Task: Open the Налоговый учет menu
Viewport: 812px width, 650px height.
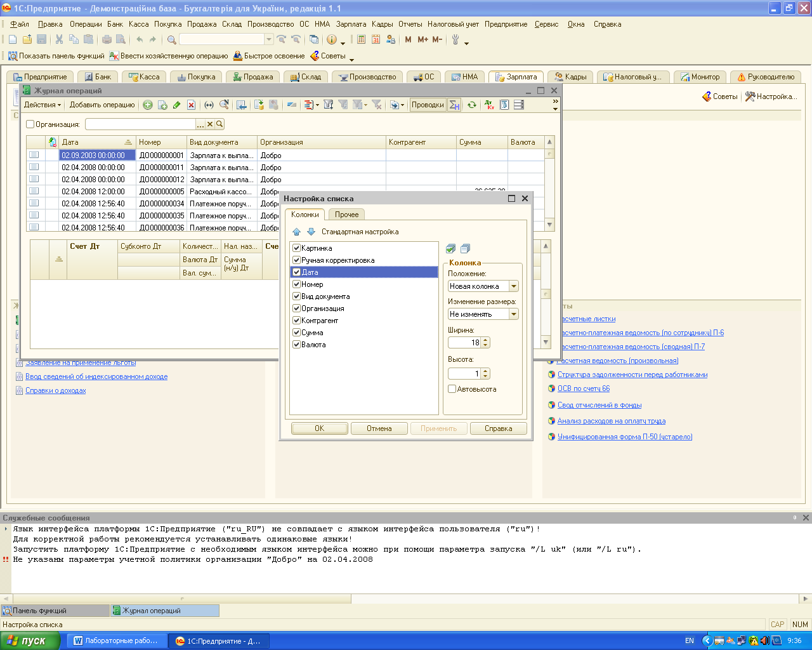Action: (x=453, y=24)
